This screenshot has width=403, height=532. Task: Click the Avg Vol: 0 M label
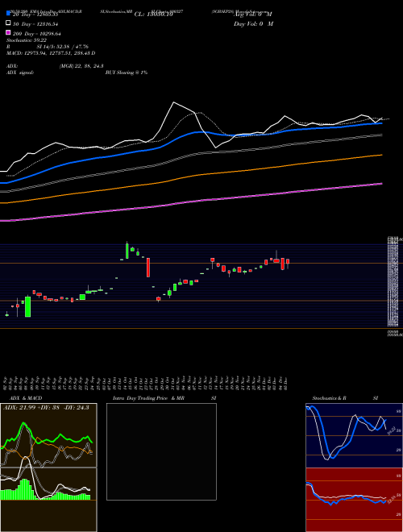[253, 15]
